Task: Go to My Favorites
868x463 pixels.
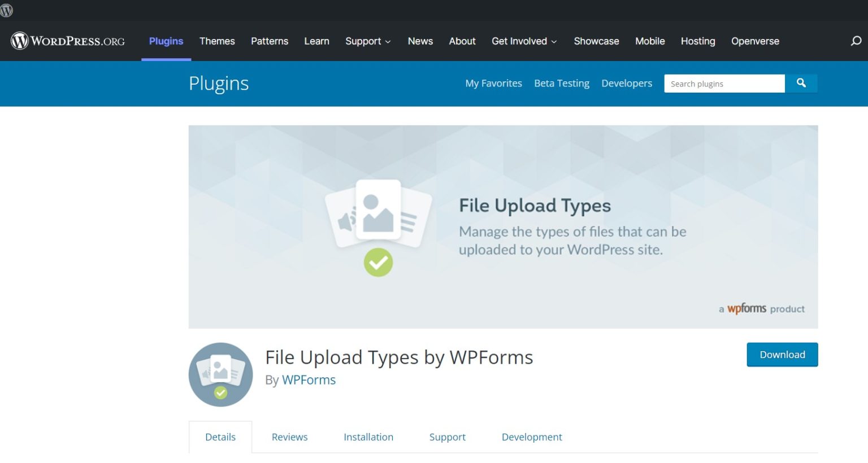Action: (x=493, y=83)
